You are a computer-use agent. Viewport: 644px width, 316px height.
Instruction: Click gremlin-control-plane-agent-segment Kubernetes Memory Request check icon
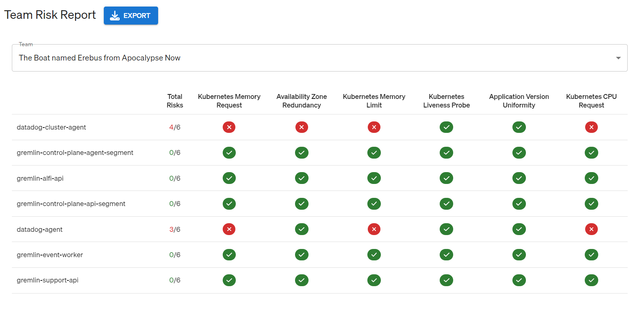(x=229, y=152)
